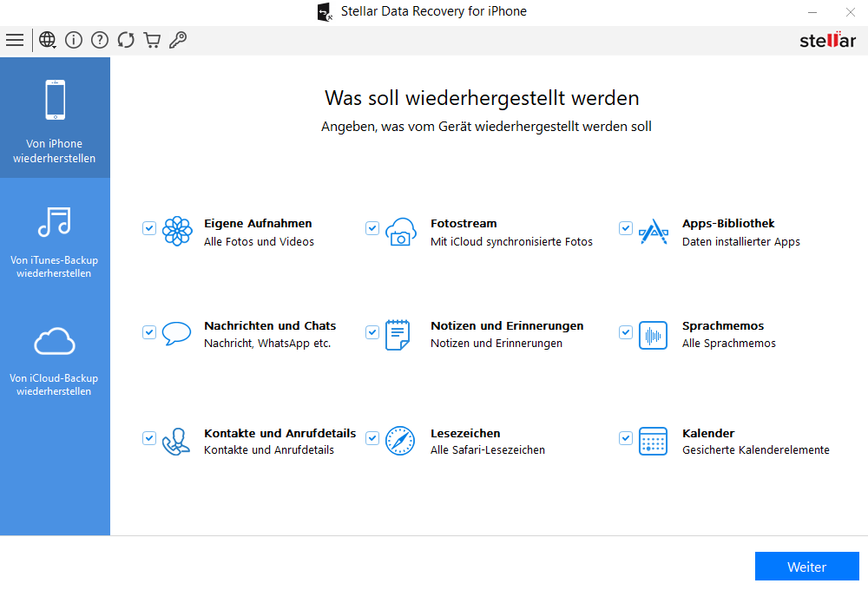Uncheck the Eigene Aufnahmen checkbox
868x590 pixels.
pos(149,228)
